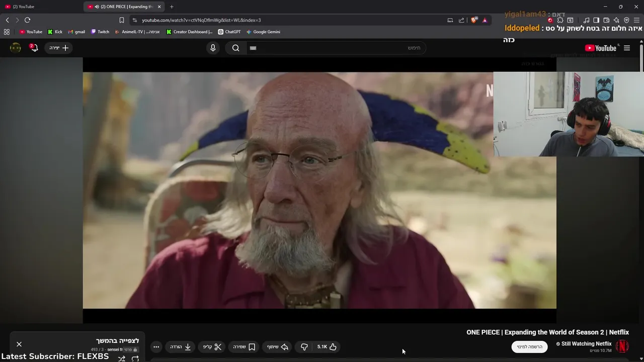Open more actions three-dot menu
The width and height of the screenshot is (644, 362).
156,346
